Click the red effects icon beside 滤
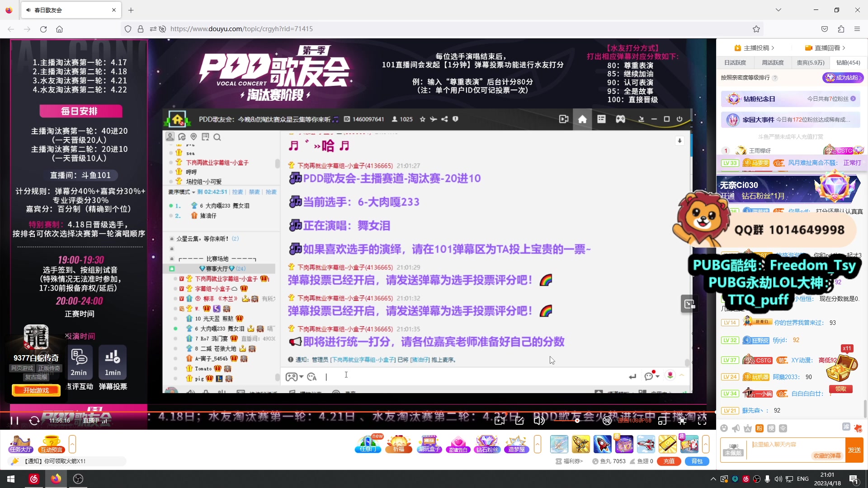 click(858, 428)
